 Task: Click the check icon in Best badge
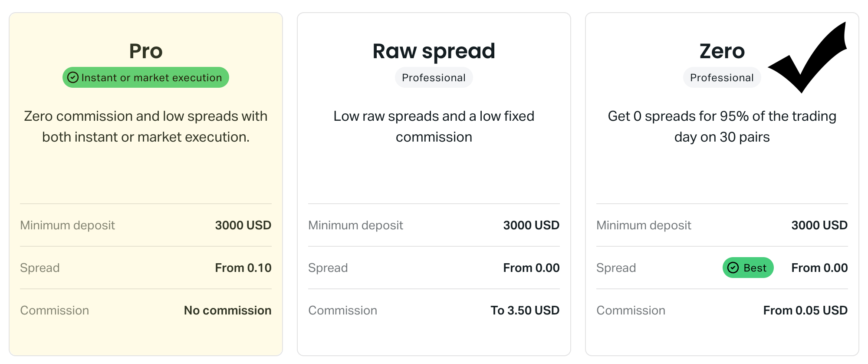coord(733,268)
